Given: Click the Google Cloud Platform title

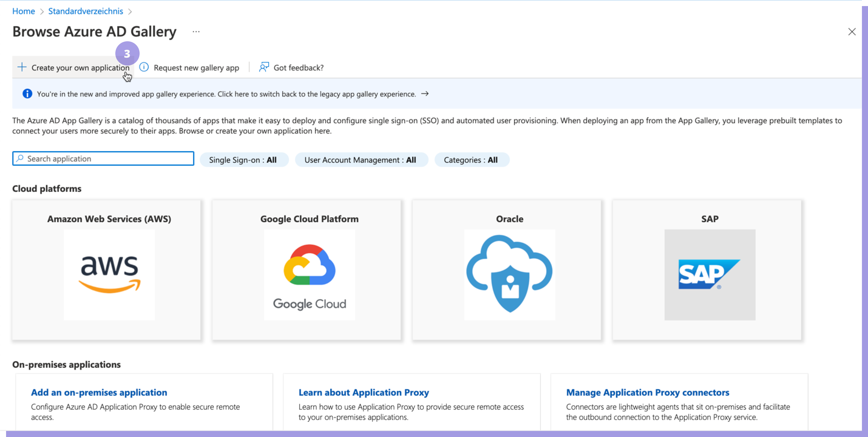Looking at the screenshot, I should pyautogui.click(x=309, y=219).
